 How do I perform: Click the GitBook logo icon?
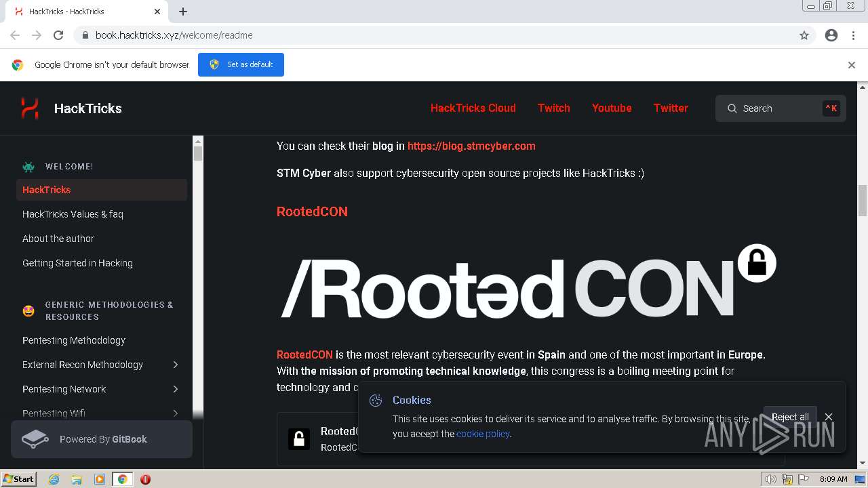[x=35, y=439]
